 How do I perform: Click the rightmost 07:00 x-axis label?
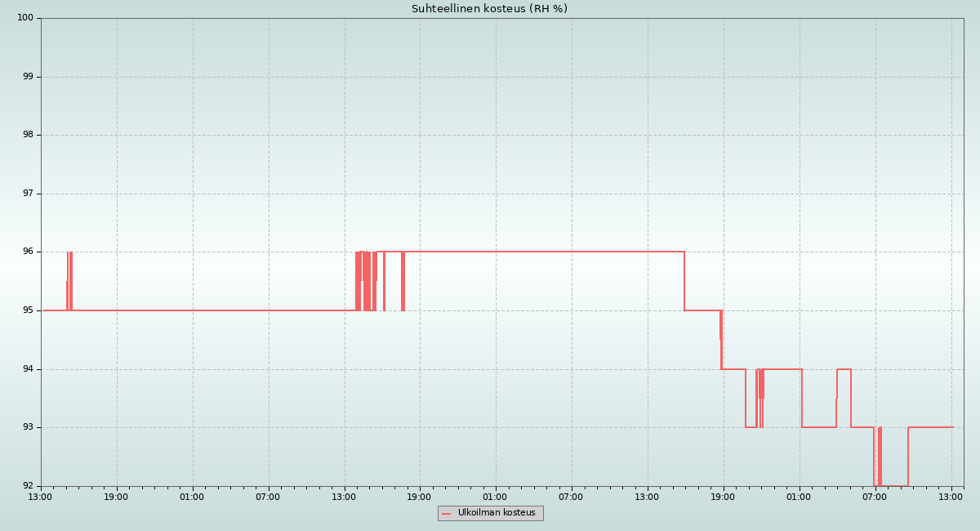tap(875, 497)
